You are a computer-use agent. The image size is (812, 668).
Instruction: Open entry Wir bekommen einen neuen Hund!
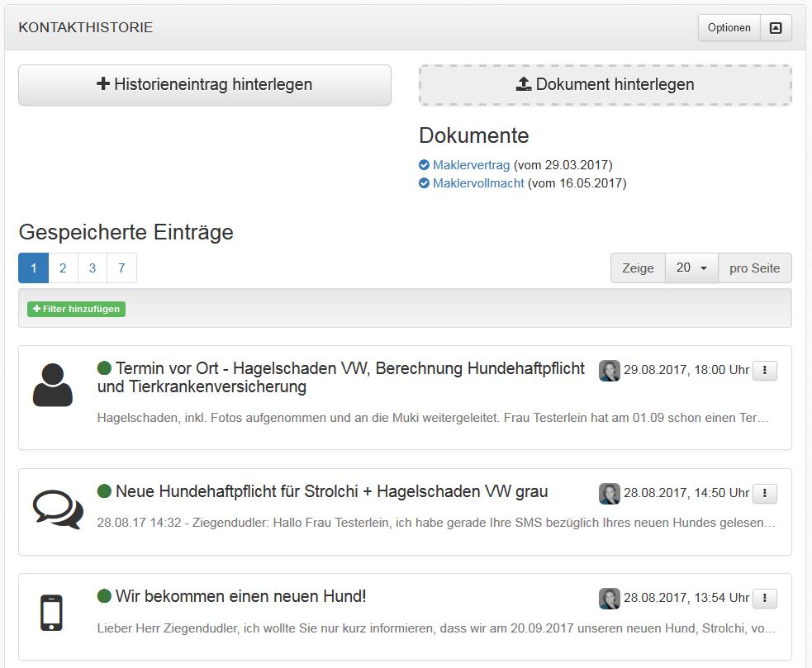pyautogui.click(x=241, y=596)
